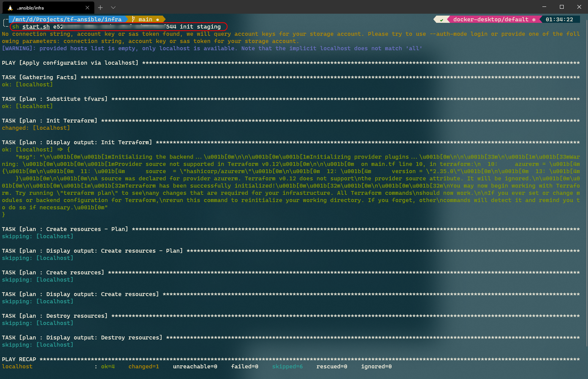This screenshot has height=379, width=588.
Task: Click 'skipping: [localhost]' under TASK [plan : Destroy resources]
Action: pos(38,323)
